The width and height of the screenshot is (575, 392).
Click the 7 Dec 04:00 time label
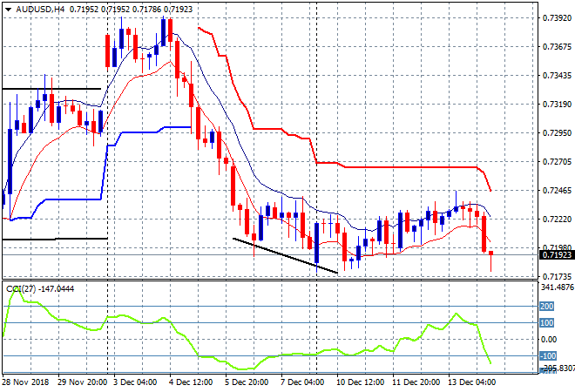[x=301, y=382]
